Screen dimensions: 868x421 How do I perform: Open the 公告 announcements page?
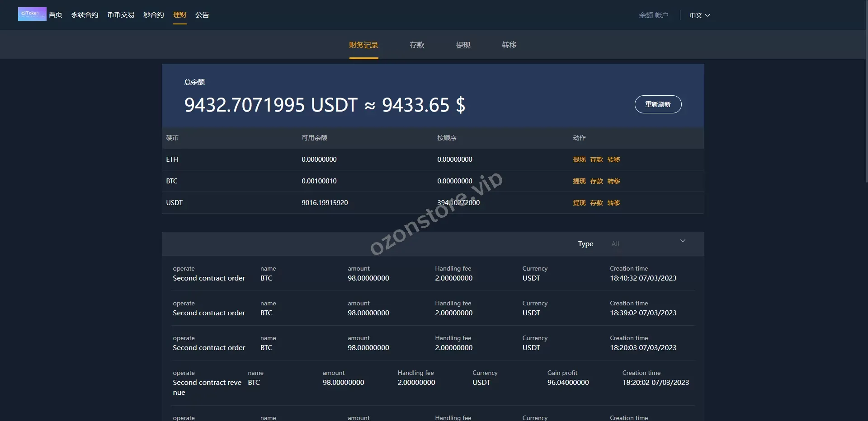tap(202, 15)
